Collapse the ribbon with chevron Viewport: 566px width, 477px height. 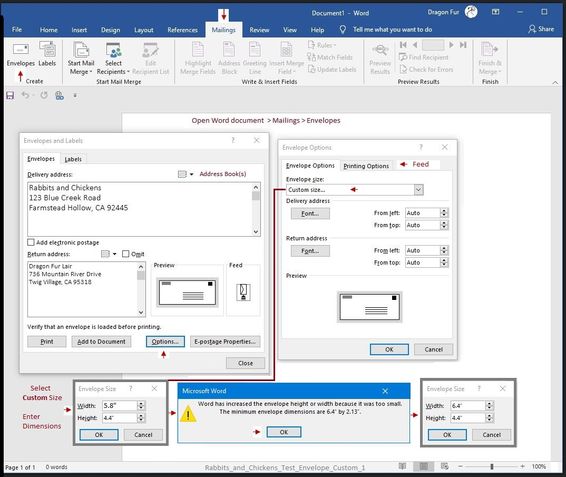555,83
